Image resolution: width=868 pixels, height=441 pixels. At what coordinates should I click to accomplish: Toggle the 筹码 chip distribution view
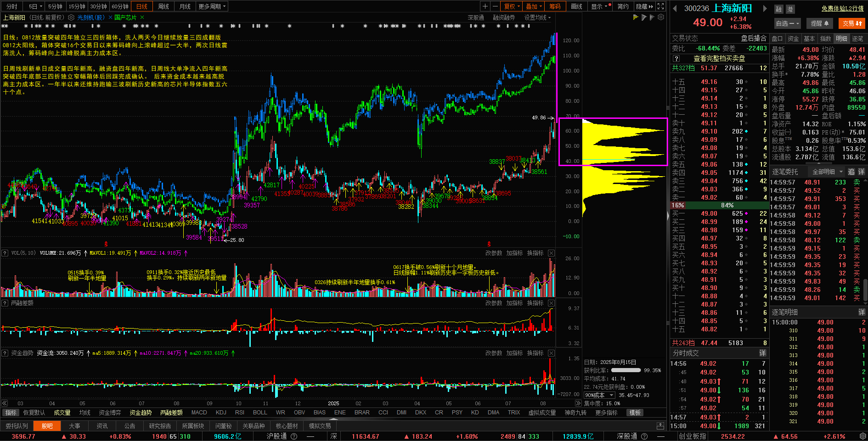pyautogui.click(x=555, y=6)
